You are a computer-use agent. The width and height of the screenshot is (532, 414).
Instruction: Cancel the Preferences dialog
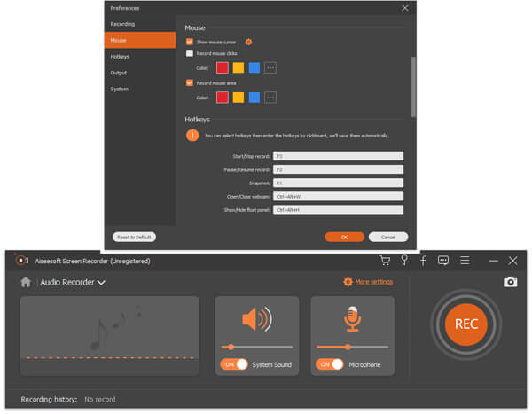pos(388,237)
